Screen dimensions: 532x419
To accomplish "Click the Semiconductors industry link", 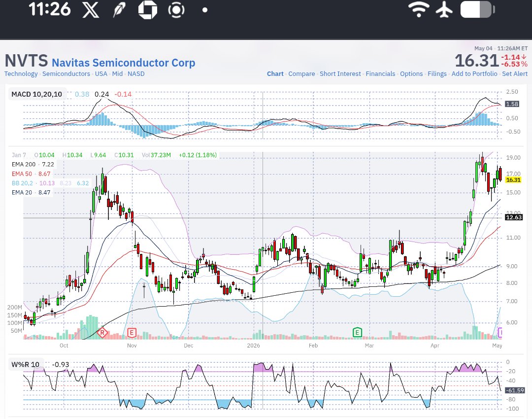I will pos(66,73).
